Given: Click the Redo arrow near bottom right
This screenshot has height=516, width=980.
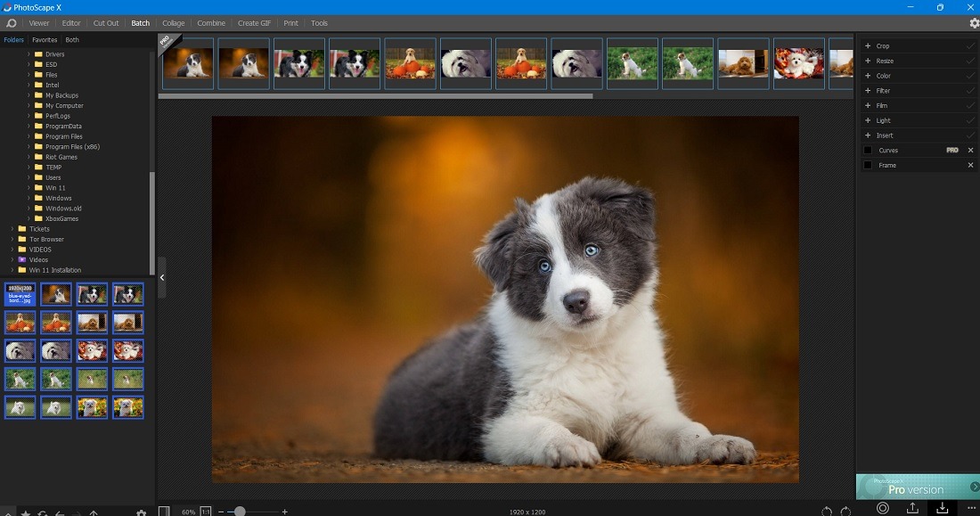Looking at the screenshot, I should click(845, 509).
